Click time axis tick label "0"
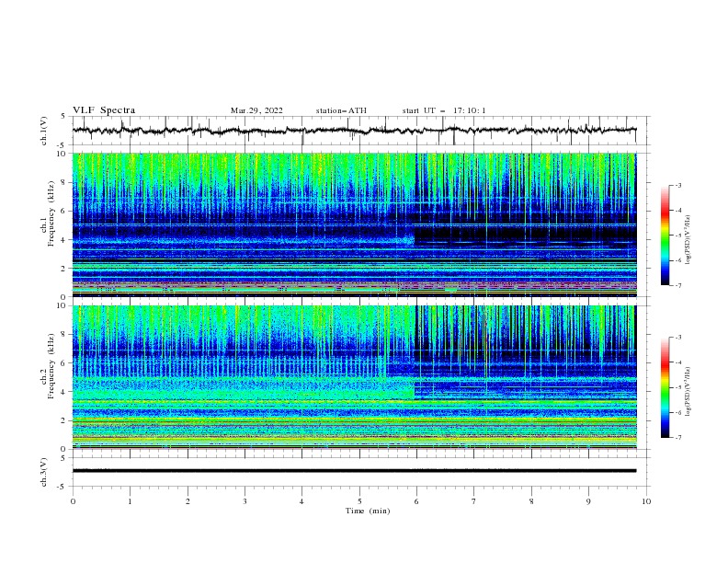The image size is (728, 563). pos(73,501)
